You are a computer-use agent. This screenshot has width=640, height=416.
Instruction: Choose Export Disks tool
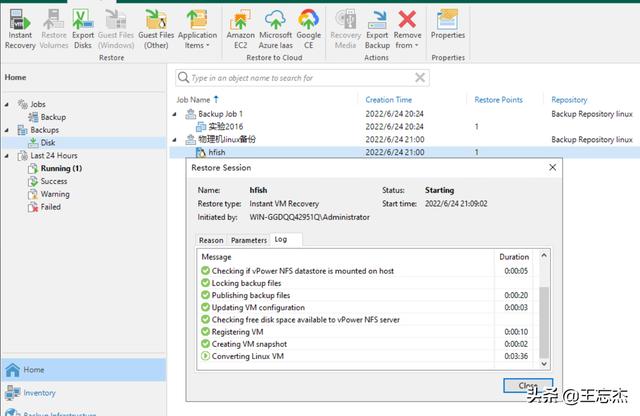point(83,29)
